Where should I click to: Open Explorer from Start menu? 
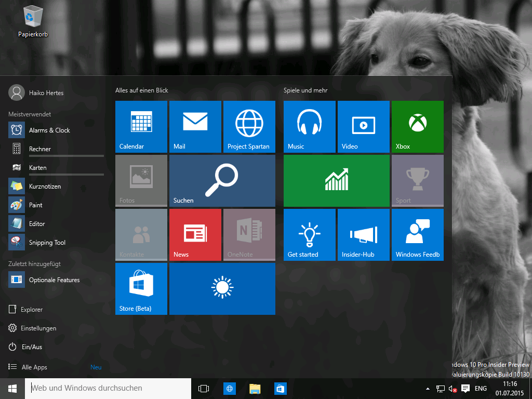tap(31, 310)
